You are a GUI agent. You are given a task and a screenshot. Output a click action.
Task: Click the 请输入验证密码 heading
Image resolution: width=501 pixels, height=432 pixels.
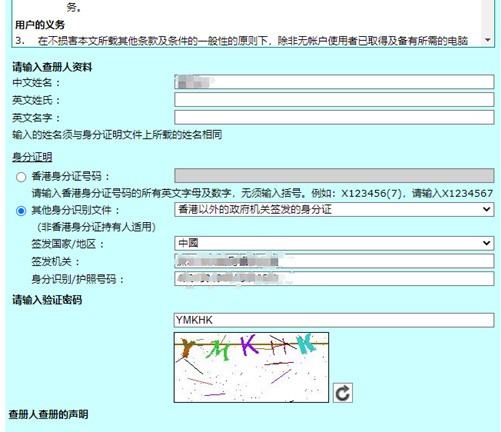click(x=47, y=300)
